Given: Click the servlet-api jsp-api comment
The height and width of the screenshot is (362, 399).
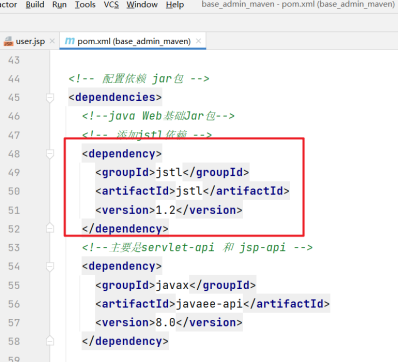Looking at the screenshot, I should pos(197,247).
